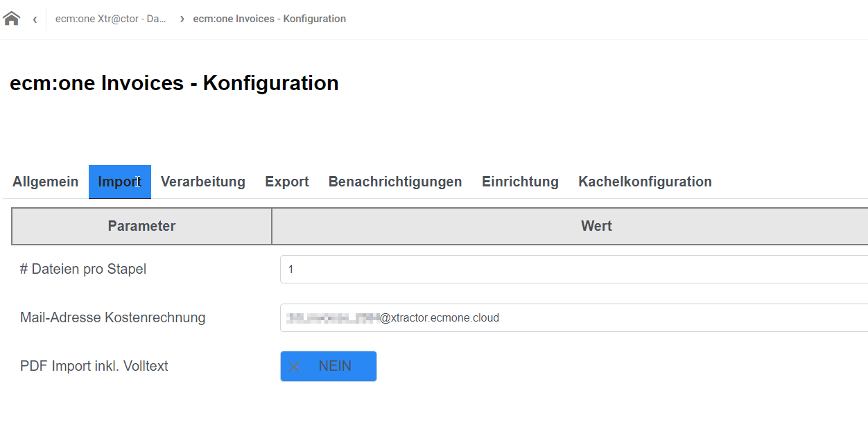Click the Dateien pro Stapel input field
868x438 pixels.
tap(574, 269)
